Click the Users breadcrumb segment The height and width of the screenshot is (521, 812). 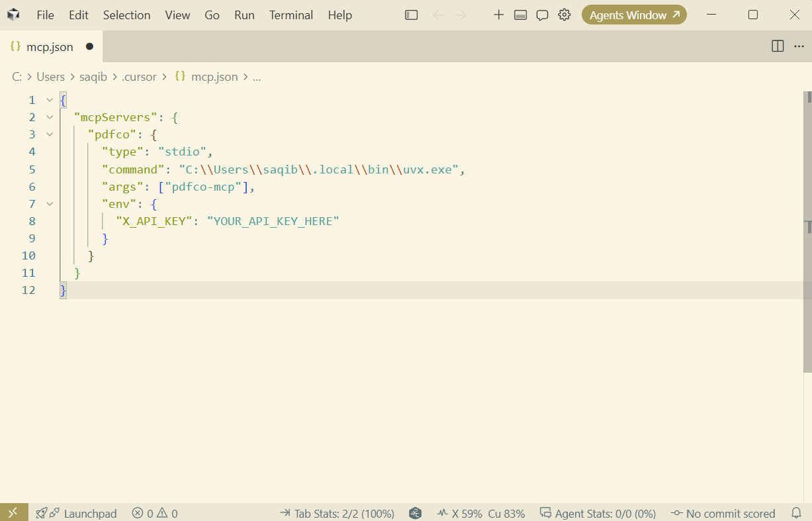[x=50, y=77]
